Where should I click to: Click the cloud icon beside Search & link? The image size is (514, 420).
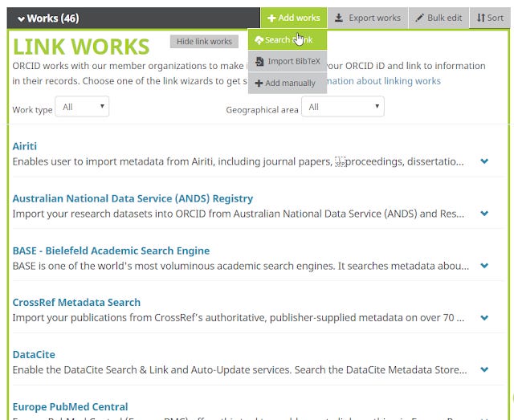(x=259, y=40)
